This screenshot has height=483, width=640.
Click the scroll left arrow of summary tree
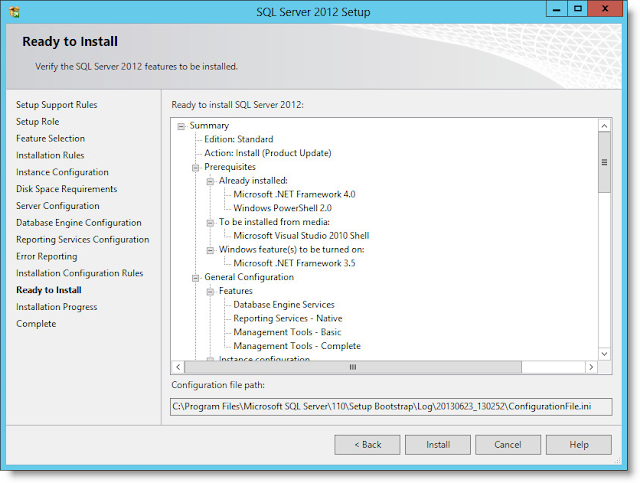pos(178,367)
